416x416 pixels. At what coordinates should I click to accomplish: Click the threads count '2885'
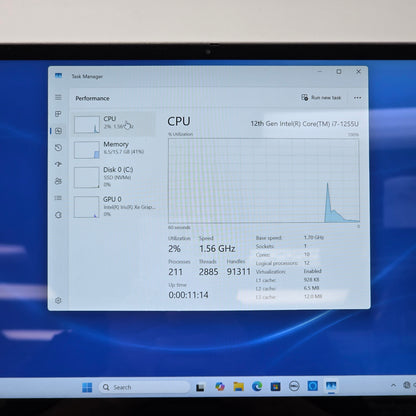(208, 272)
